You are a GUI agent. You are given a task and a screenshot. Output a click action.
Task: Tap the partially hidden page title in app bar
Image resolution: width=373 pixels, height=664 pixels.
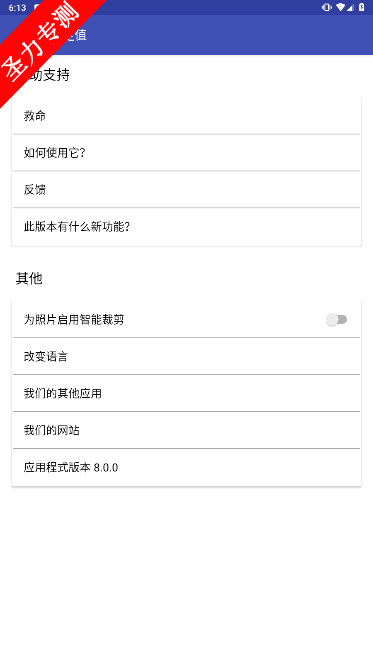click(76, 35)
